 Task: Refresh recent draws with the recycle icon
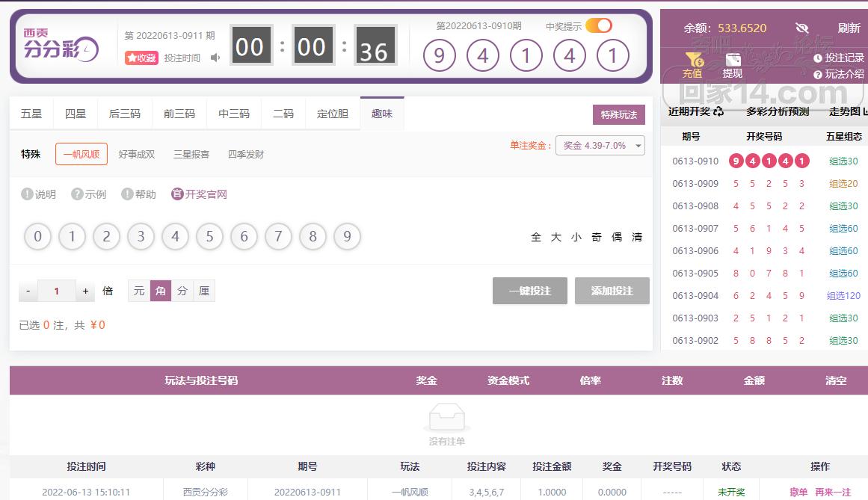718,111
